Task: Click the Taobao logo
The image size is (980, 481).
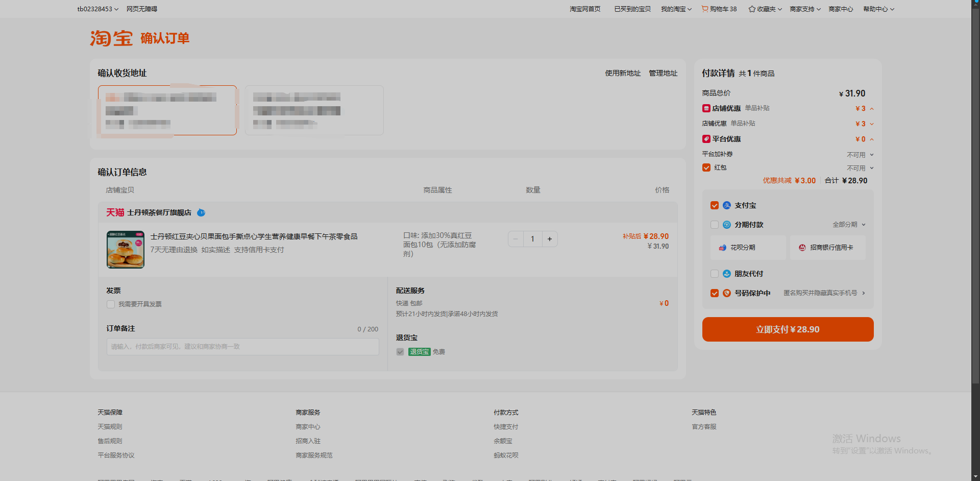Action: click(x=111, y=38)
